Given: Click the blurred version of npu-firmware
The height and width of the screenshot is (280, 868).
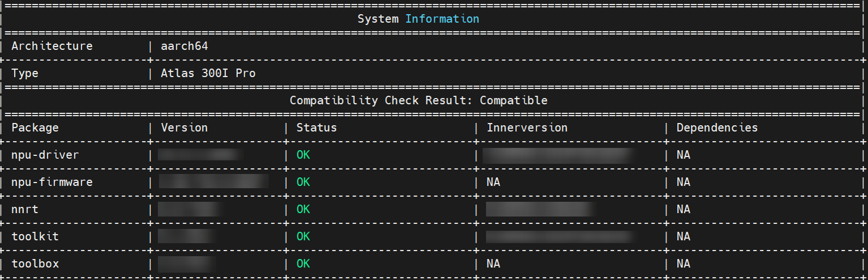Looking at the screenshot, I should point(214,181).
